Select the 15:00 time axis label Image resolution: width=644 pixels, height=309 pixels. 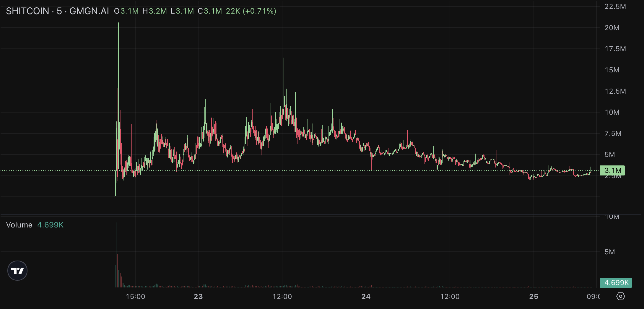coord(135,297)
